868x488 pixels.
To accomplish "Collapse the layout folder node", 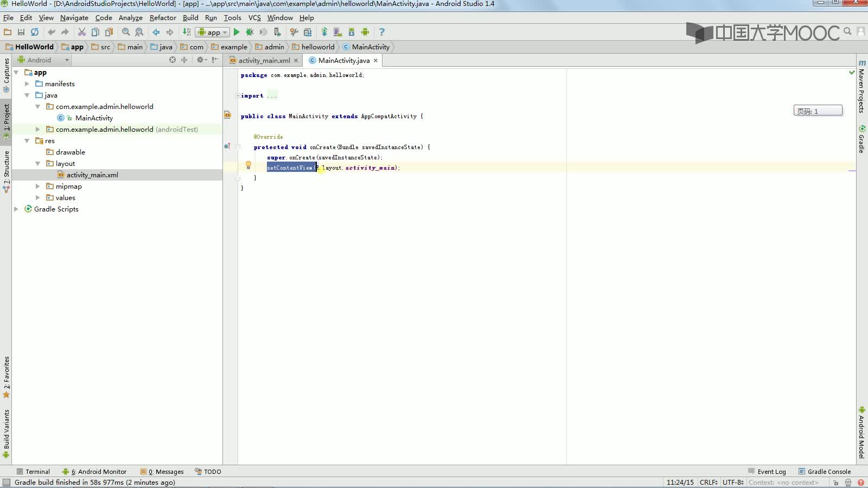I will (38, 163).
